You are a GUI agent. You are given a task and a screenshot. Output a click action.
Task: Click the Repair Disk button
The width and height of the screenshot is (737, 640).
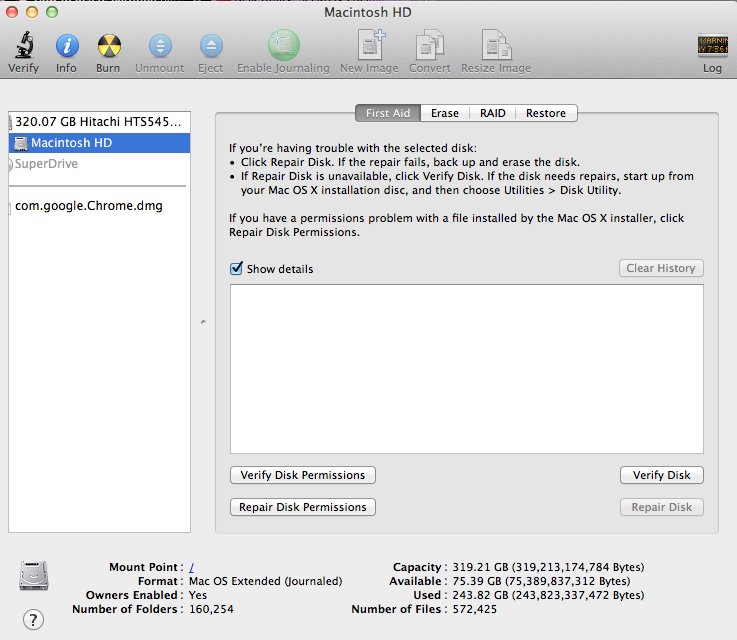pyautogui.click(x=662, y=507)
